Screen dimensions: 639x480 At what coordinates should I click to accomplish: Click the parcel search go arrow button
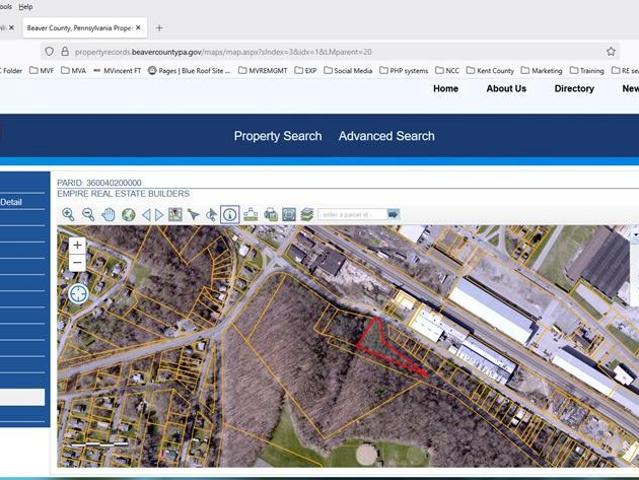tap(393, 214)
